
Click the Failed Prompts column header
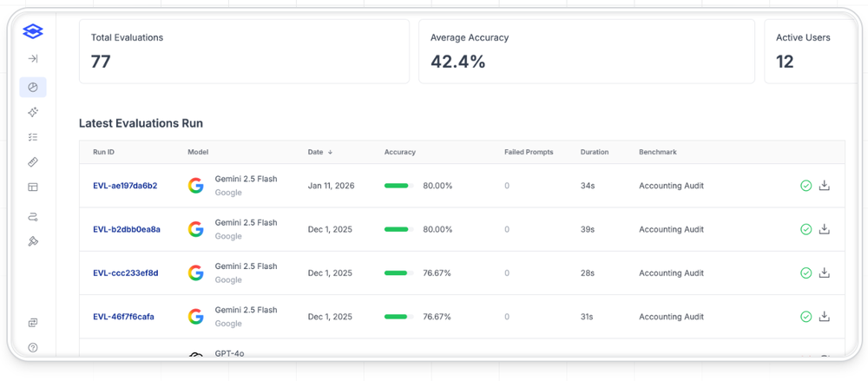pos(529,152)
